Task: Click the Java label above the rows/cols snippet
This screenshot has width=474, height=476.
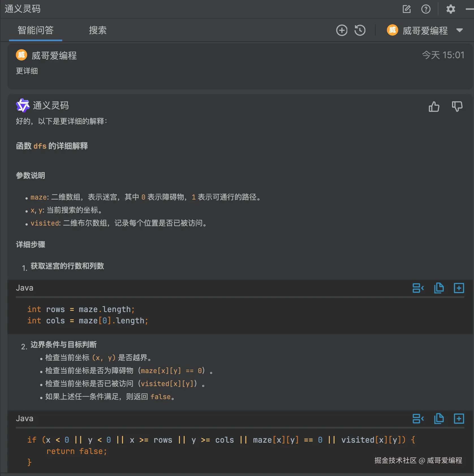Action: [x=25, y=288]
